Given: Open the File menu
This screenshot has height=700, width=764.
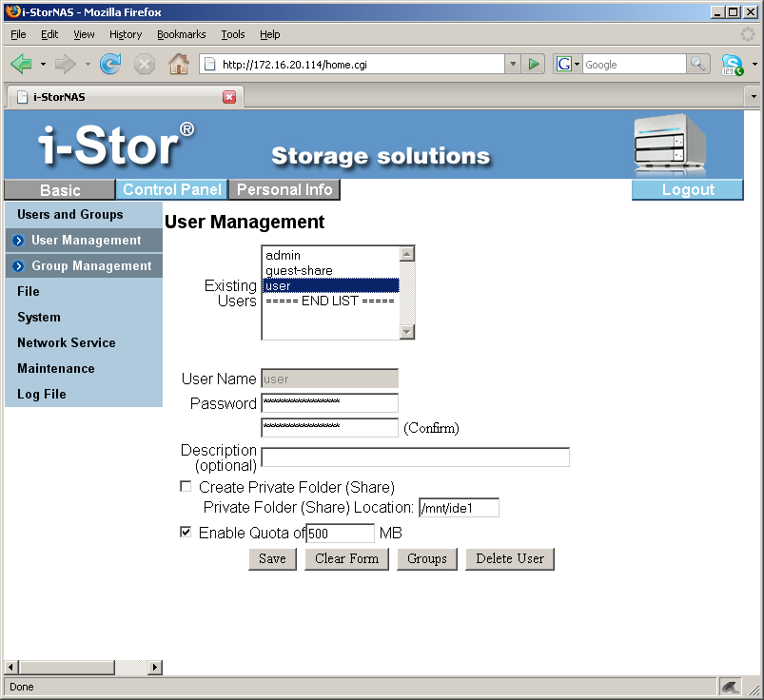Looking at the screenshot, I should [18, 34].
